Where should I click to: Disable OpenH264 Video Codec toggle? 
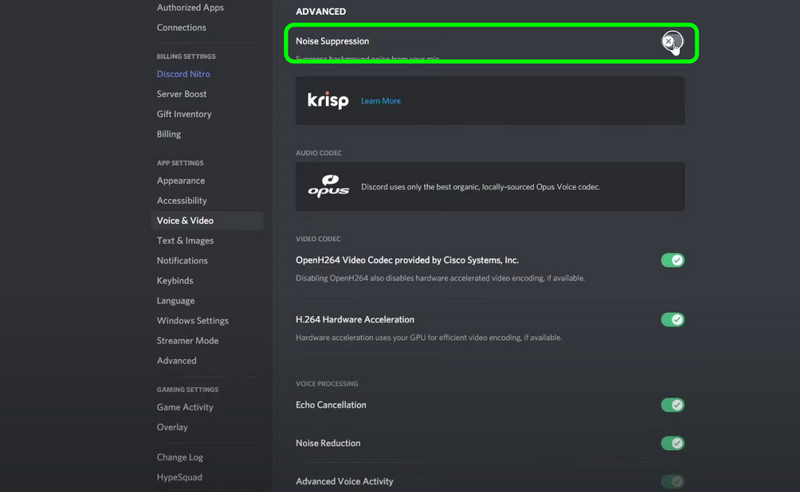672,260
